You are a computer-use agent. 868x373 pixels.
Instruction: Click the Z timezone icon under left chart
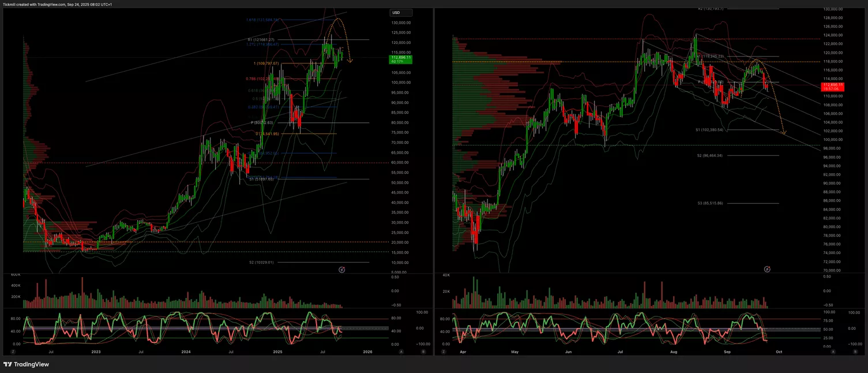[x=13, y=351]
